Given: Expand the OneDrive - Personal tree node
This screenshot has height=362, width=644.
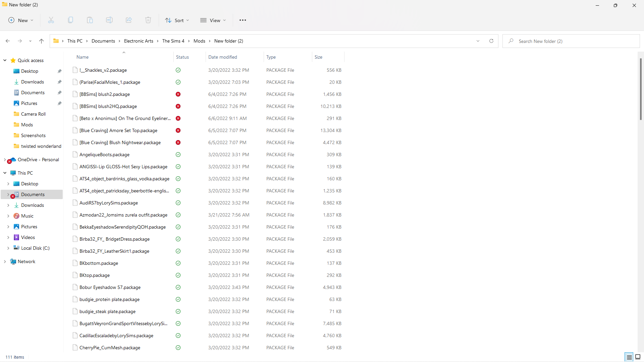Looking at the screenshot, I should 5,160.
